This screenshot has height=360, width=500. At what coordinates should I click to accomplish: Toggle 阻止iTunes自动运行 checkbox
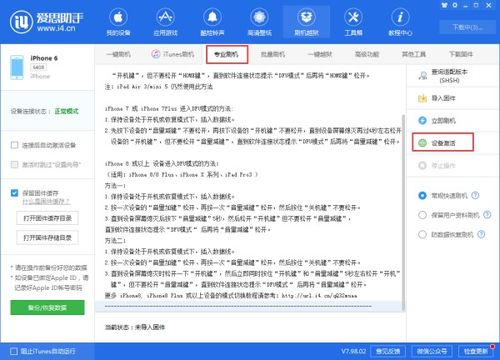point(14,351)
